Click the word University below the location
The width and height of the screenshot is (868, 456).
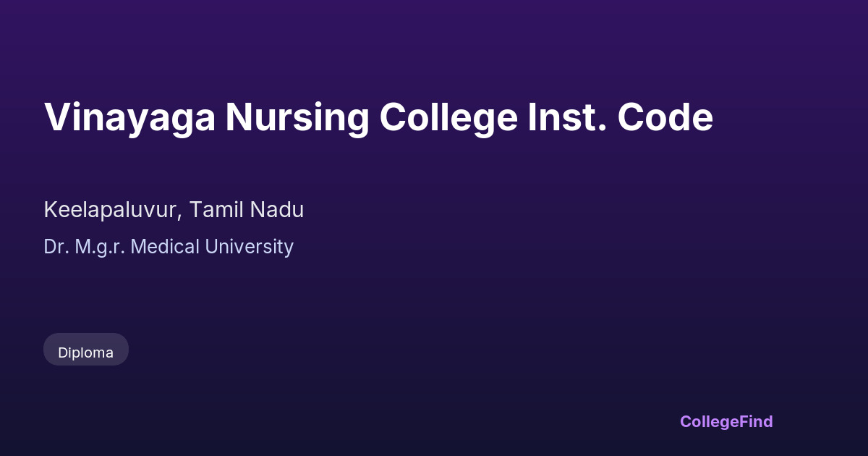point(250,247)
